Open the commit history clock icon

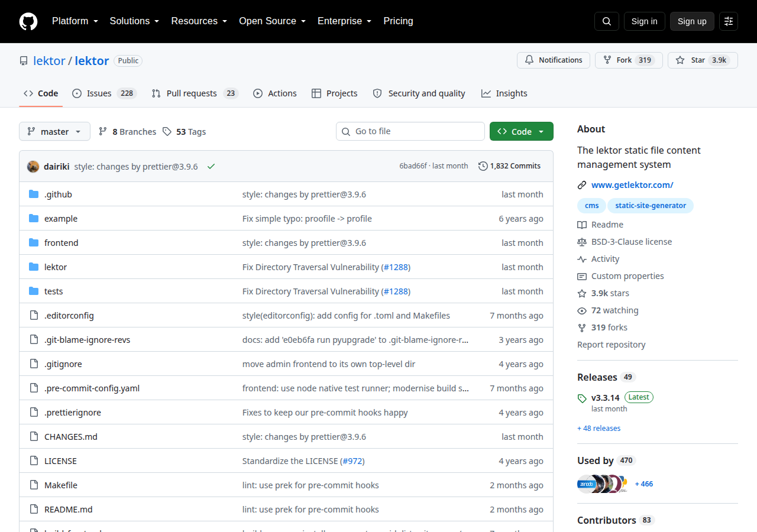pos(483,166)
